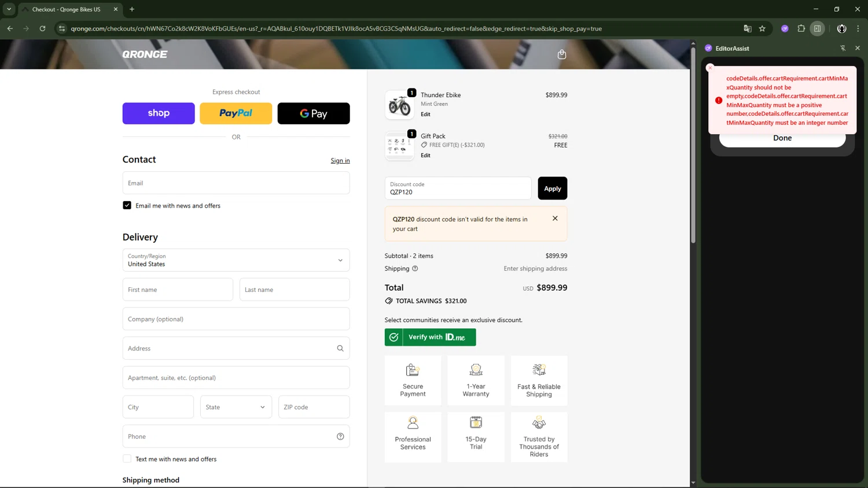Viewport: 868px width, 488px height.
Task: Open the Chrome three-dot menu
Action: pyautogui.click(x=858, y=28)
